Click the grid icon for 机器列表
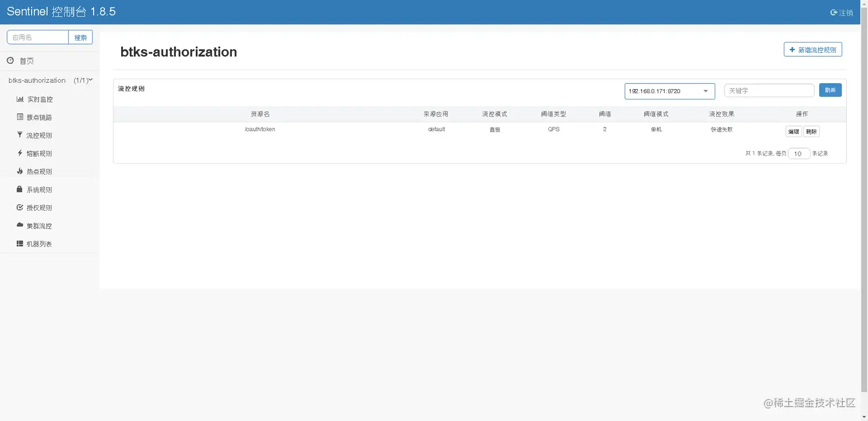Screen dimensions: 868x421 pos(20,244)
